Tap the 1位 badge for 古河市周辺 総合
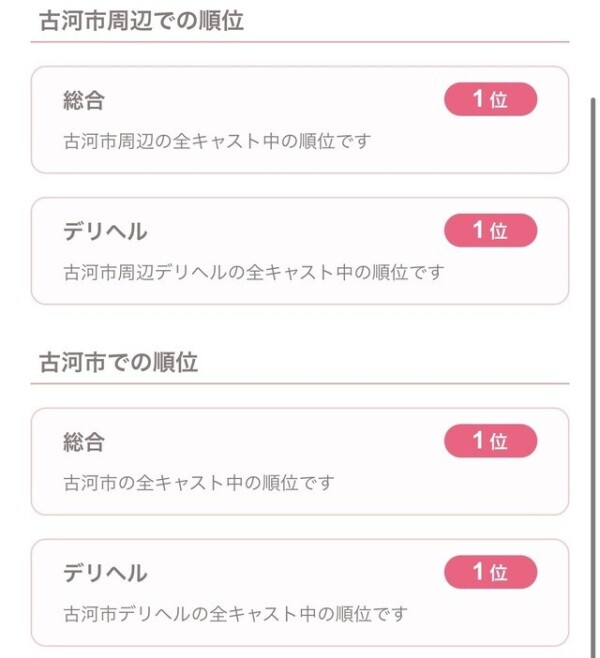The width and height of the screenshot is (600, 658). pyautogui.click(x=490, y=99)
